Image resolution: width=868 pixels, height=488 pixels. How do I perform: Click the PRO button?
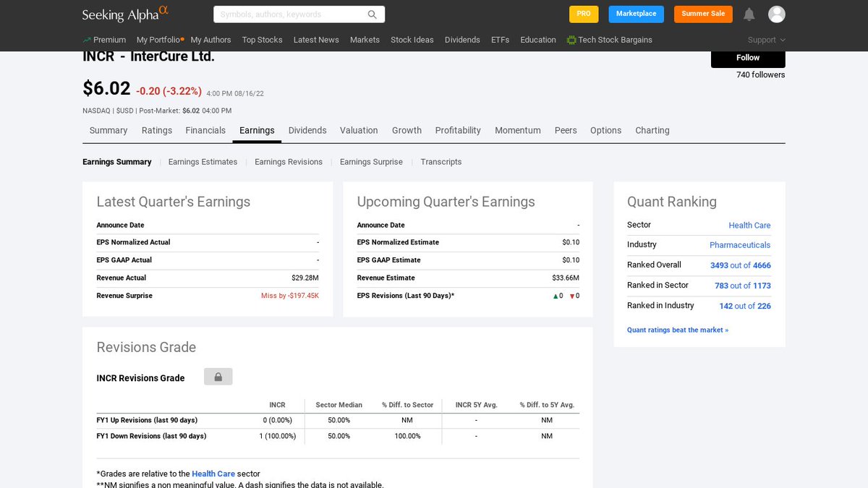pyautogui.click(x=584, y=14)
